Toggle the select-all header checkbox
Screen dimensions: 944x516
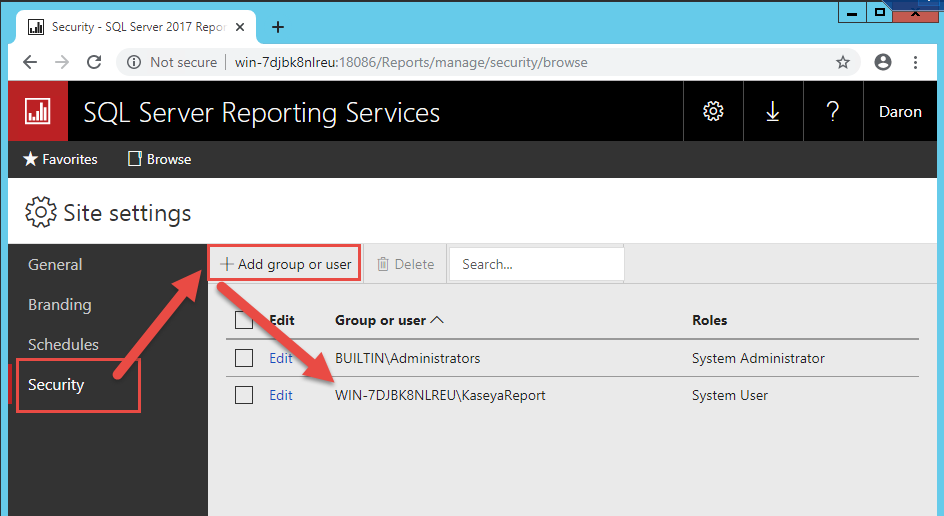(x=244, y=320)
